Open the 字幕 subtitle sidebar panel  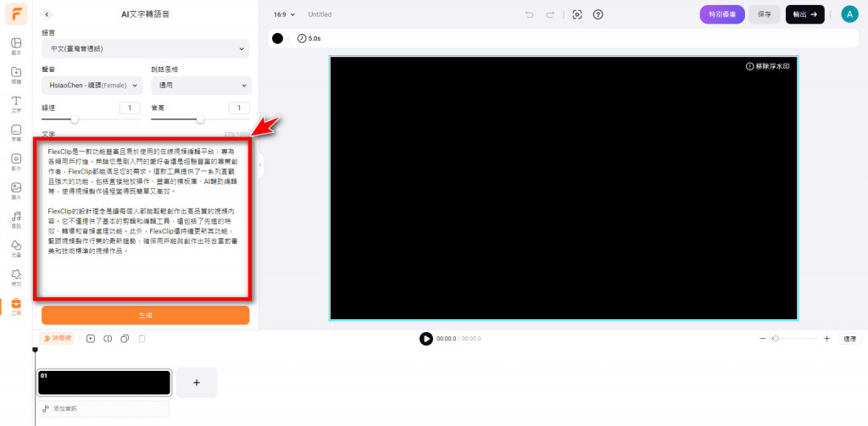pyautogui.click(x=16, y=133)
